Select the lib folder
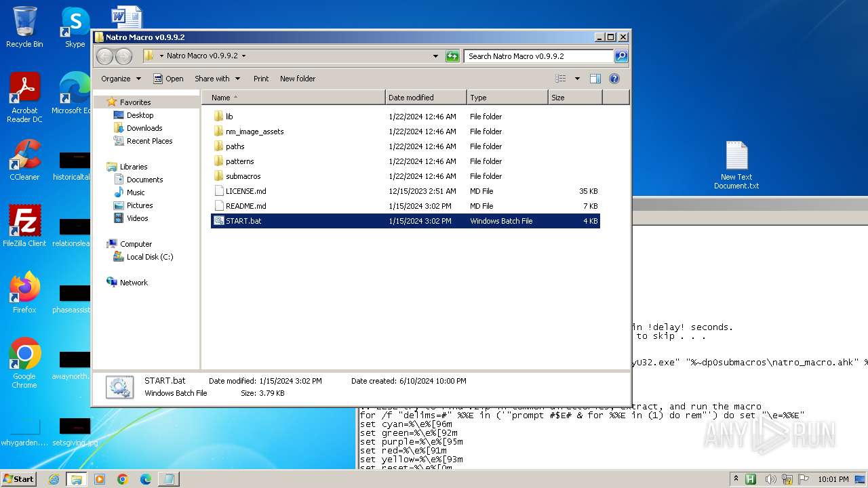 tap(406, 117)
